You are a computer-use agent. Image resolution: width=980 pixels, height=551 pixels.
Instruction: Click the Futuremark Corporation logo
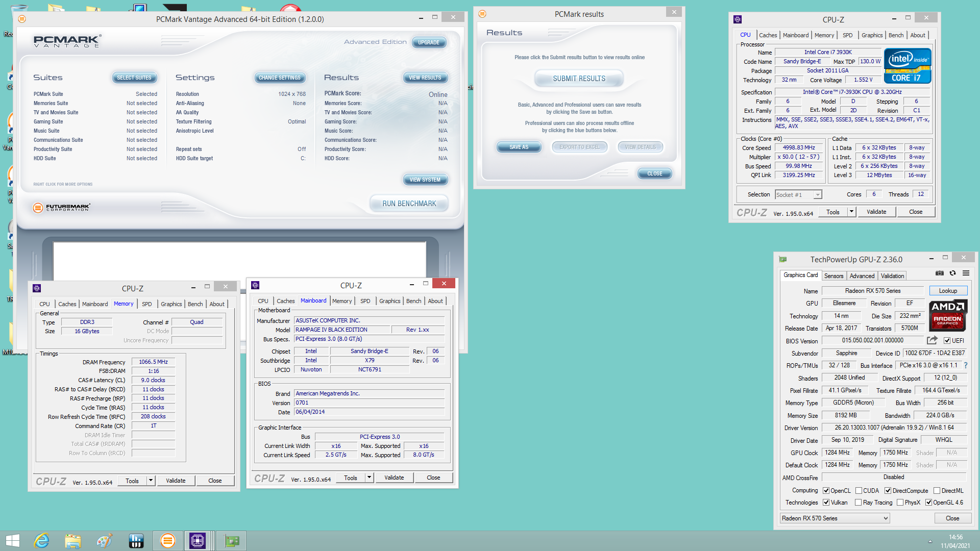coord(61,208)
